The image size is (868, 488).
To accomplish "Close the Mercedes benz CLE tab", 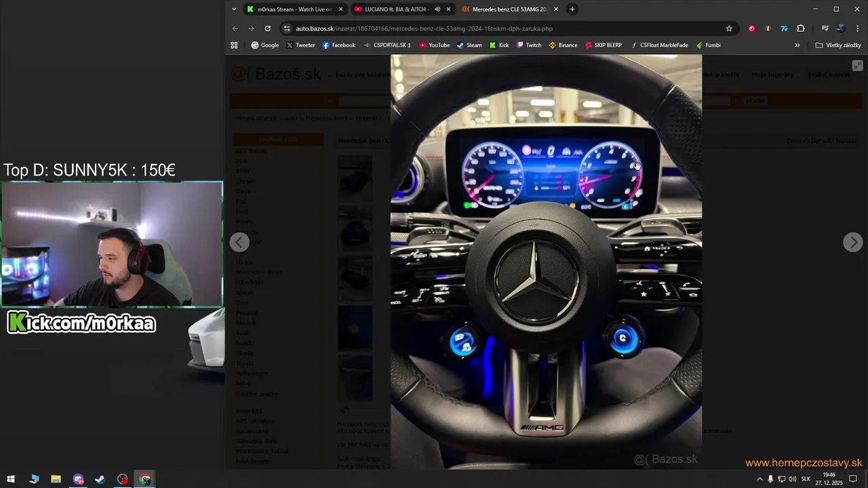I will coord(556,9).
